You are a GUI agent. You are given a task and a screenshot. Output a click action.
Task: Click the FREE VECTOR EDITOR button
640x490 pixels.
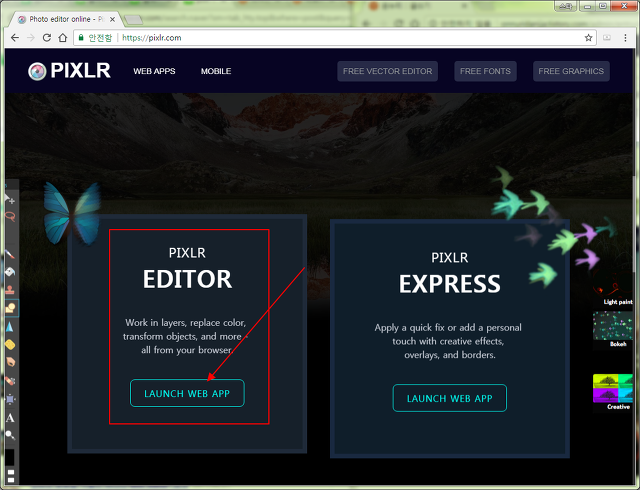[387, 71]
